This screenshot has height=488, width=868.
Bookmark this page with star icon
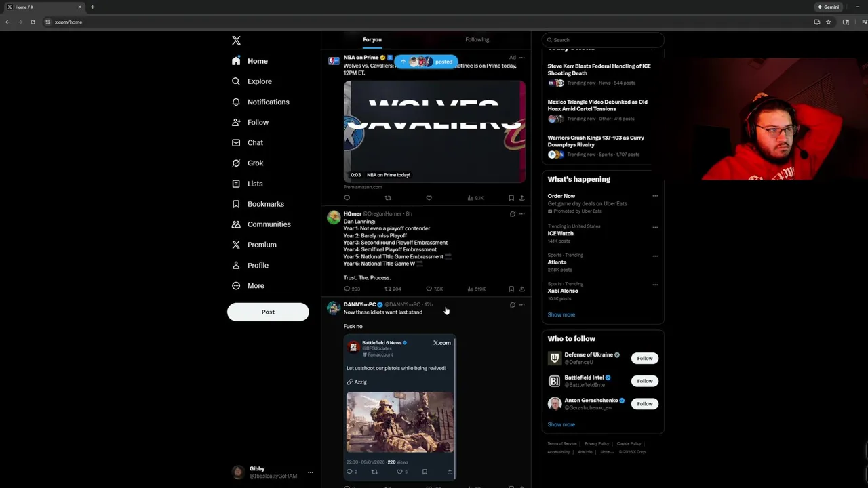(x=828, y=22)
